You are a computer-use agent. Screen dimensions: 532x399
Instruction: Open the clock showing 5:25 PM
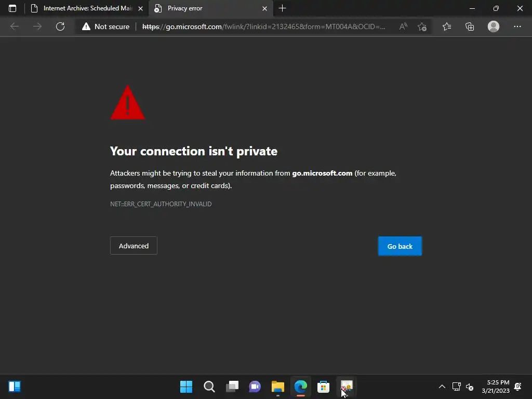496,387
